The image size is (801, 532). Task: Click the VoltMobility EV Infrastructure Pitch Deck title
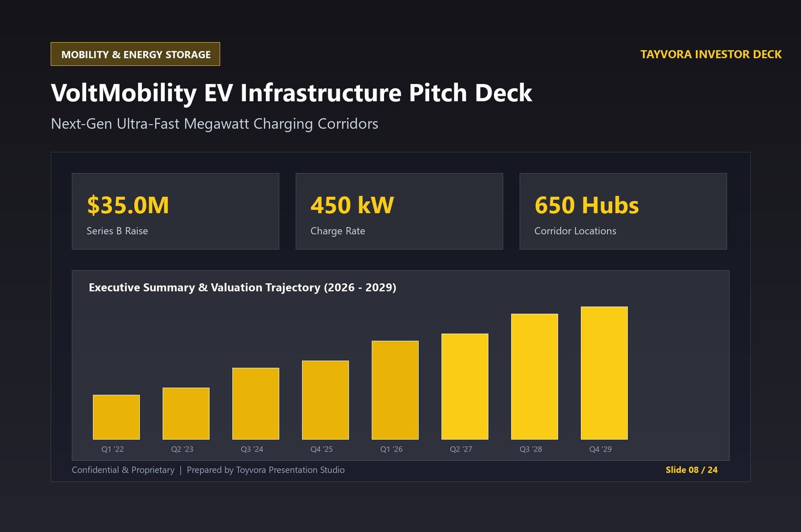pos(291,93)
